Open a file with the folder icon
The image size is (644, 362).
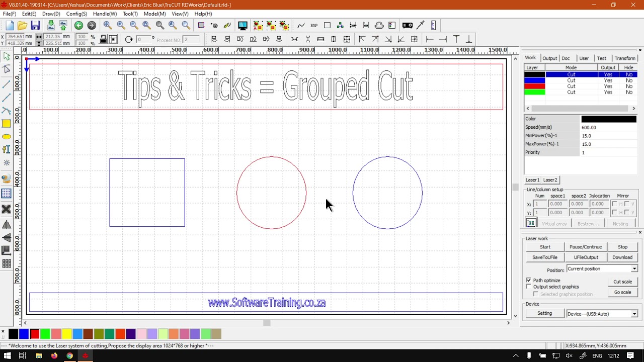tap(22, 26)
